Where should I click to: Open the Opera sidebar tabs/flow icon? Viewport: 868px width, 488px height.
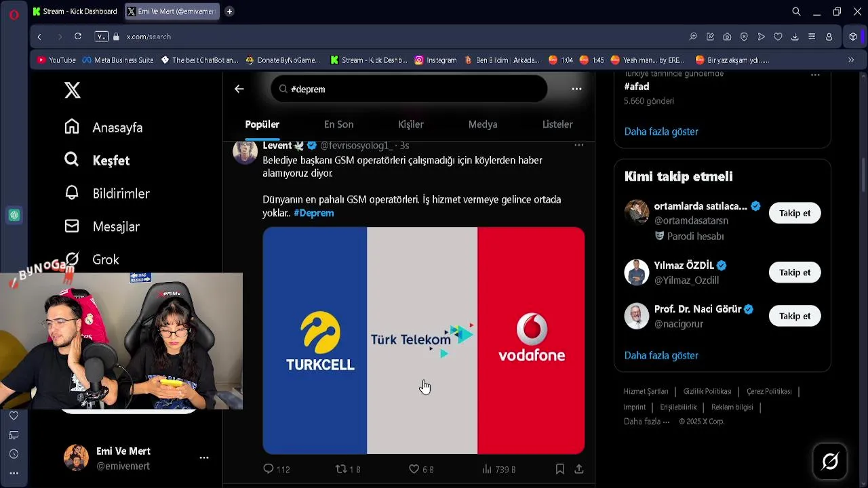point(14,435)
